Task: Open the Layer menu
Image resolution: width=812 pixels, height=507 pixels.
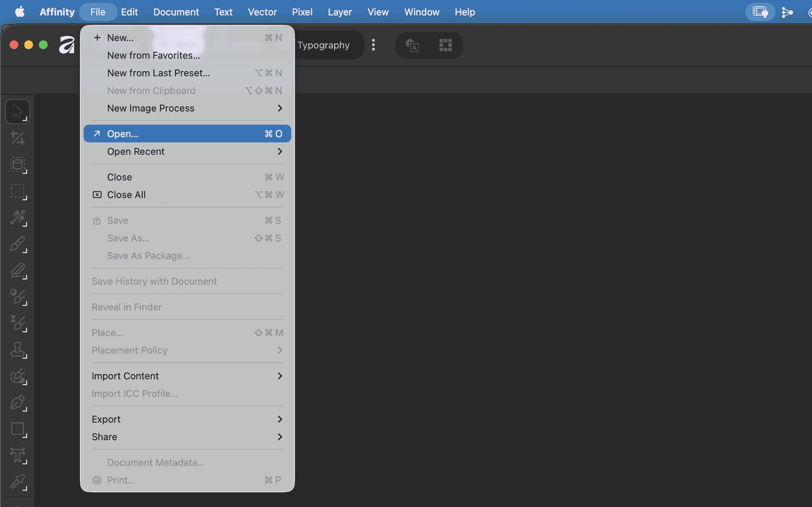Action: tap(340, 12)
